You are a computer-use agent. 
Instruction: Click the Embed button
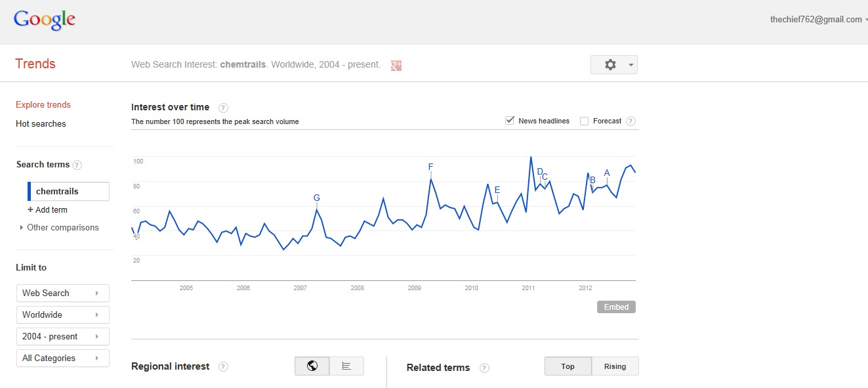[616, 307]
